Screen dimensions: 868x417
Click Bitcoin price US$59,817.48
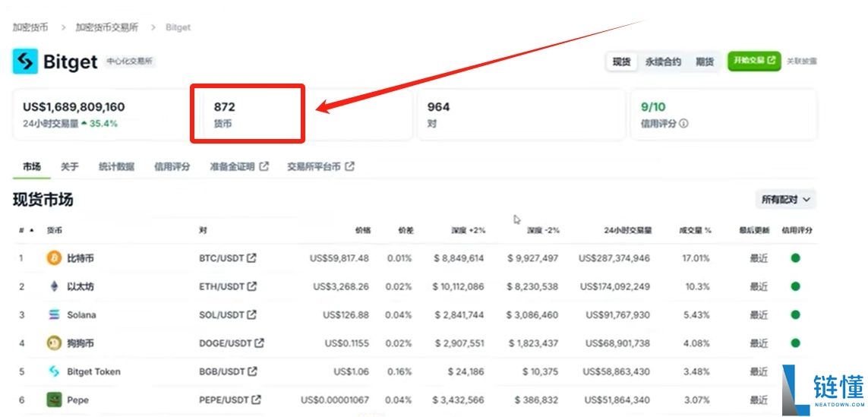tap(339, 258)
